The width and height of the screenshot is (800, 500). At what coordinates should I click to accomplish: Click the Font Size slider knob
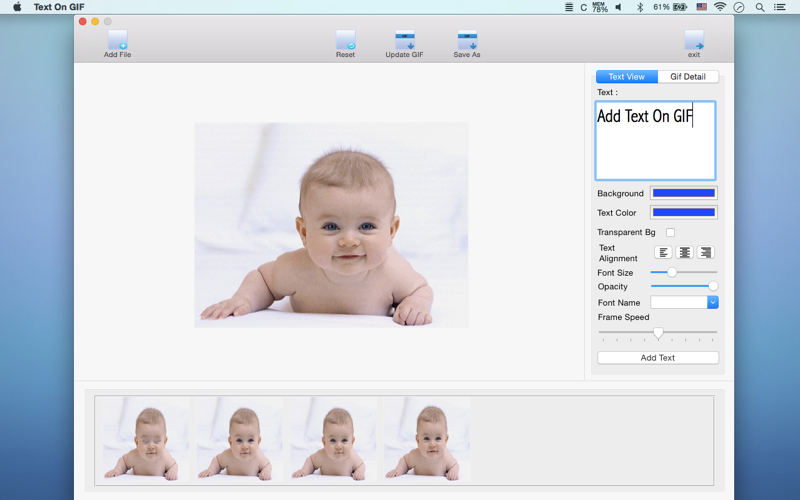point(672,272)
